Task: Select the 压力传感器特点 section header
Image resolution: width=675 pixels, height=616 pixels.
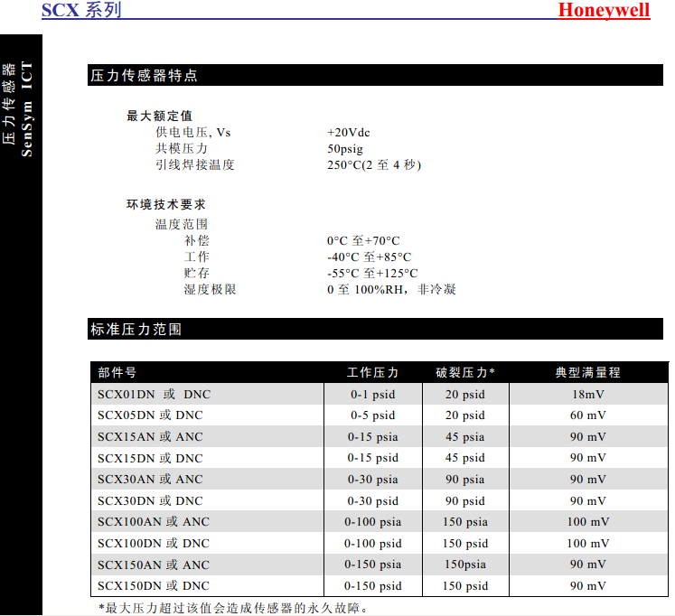Action: [x=375, y=75]
